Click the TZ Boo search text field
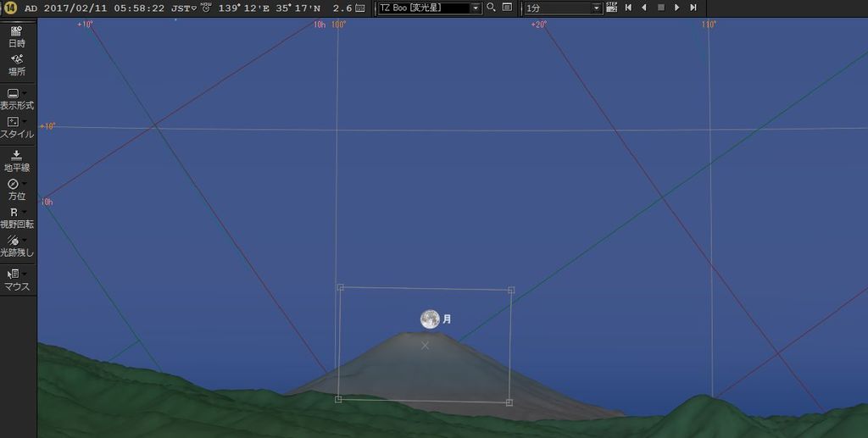 (422, 8)
